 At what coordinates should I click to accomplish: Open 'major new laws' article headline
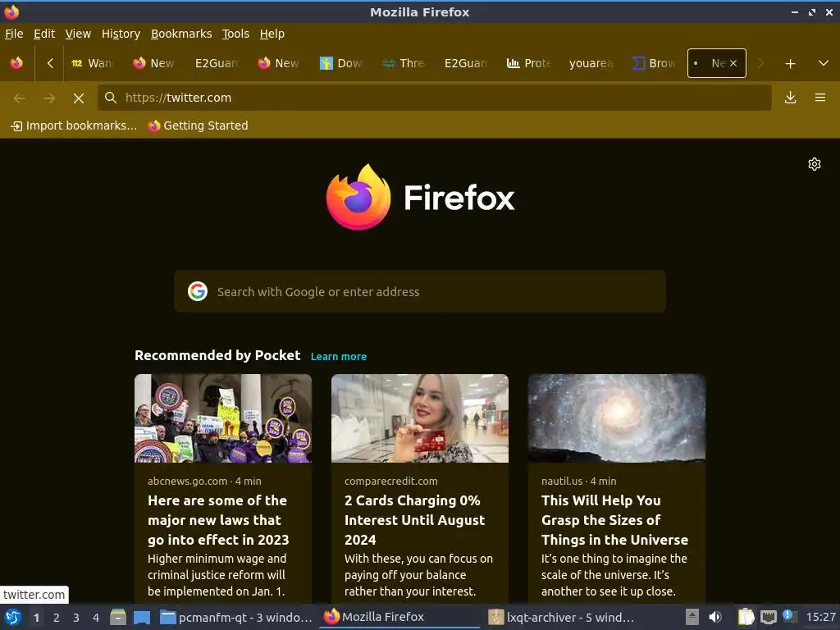pos(218,520)
